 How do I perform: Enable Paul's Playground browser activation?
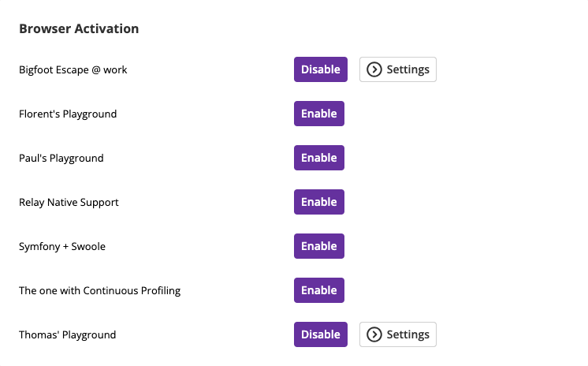[319, 158]
